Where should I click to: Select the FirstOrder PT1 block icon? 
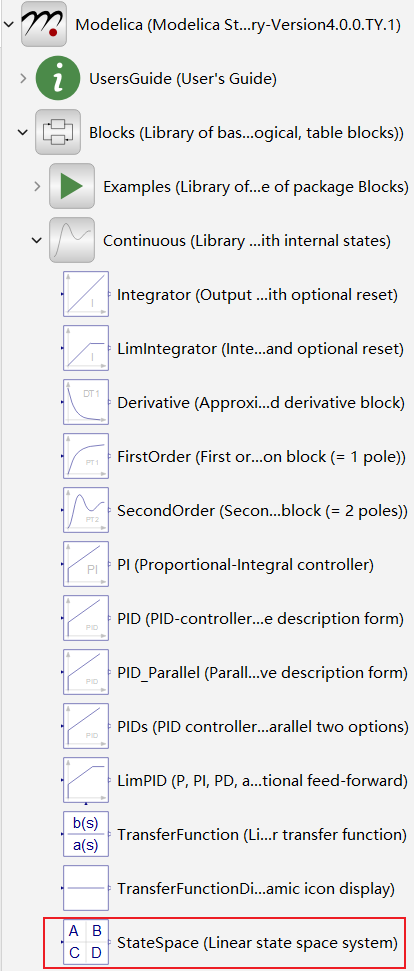85,456
